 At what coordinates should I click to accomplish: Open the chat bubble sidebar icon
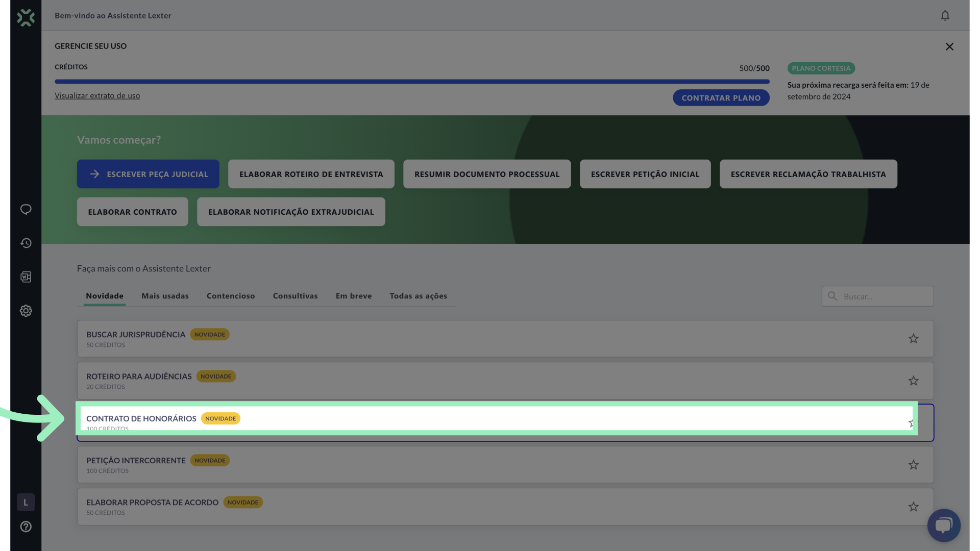coord(26,210)
